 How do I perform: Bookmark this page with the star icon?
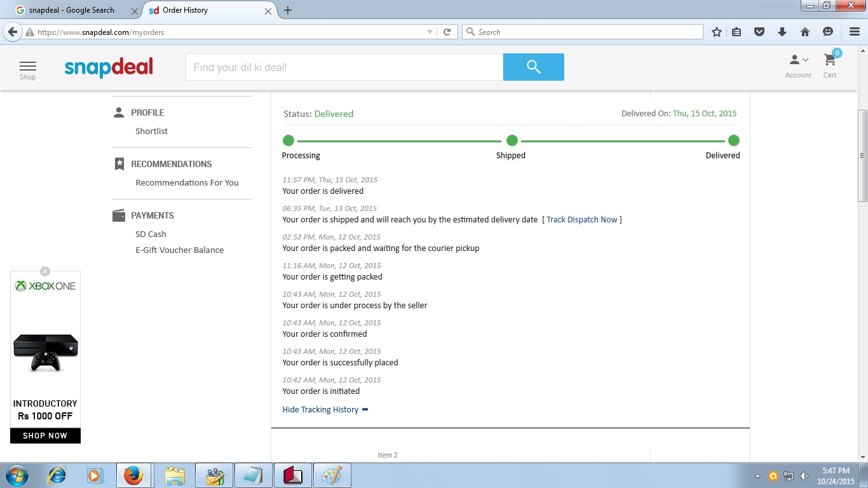coord(717,32)
